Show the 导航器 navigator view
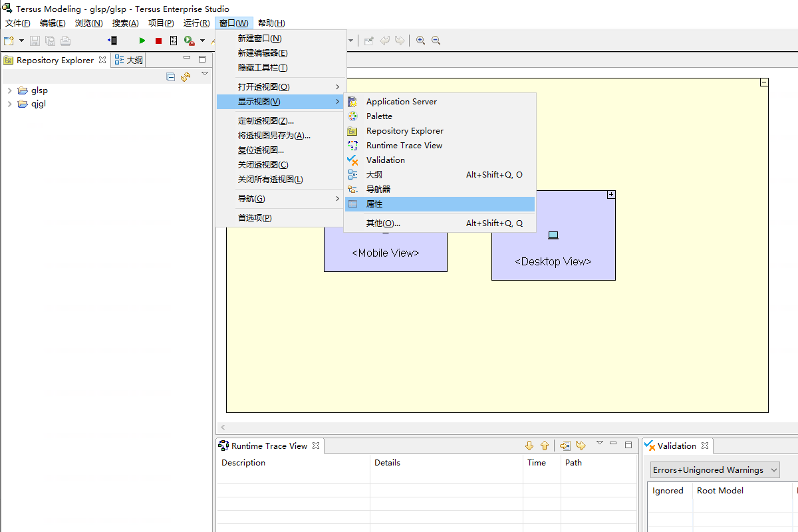The height and width of the screenshot is (532, 798). click(440, 190)
